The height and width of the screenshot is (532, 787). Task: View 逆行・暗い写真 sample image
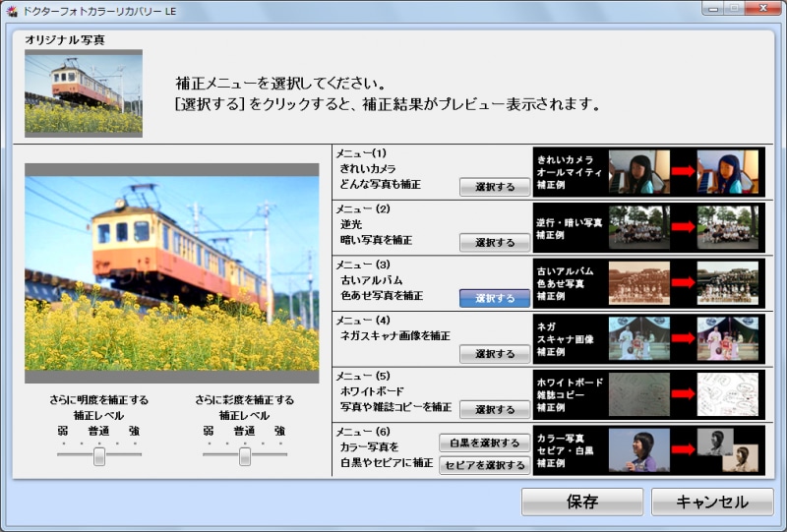pos(648,227)
